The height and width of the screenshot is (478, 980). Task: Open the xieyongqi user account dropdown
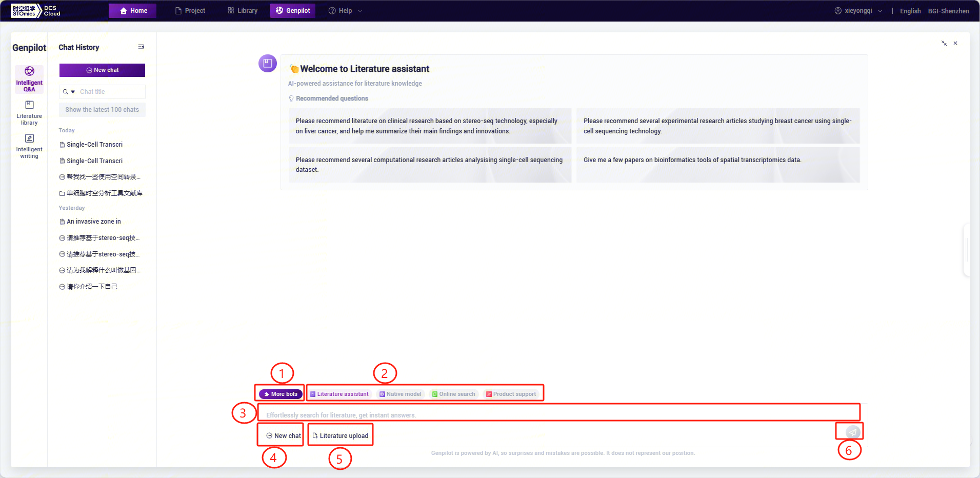[858, 11]
